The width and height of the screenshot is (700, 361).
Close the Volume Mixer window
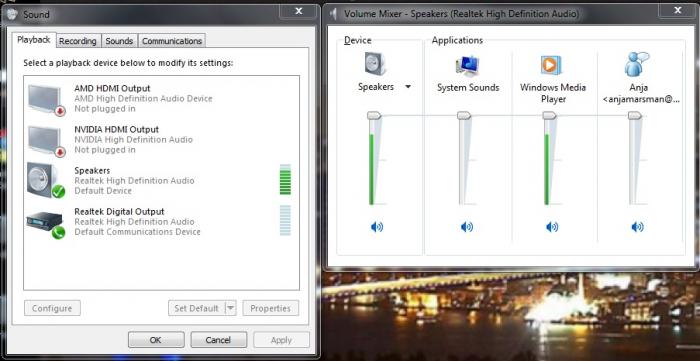678,10
